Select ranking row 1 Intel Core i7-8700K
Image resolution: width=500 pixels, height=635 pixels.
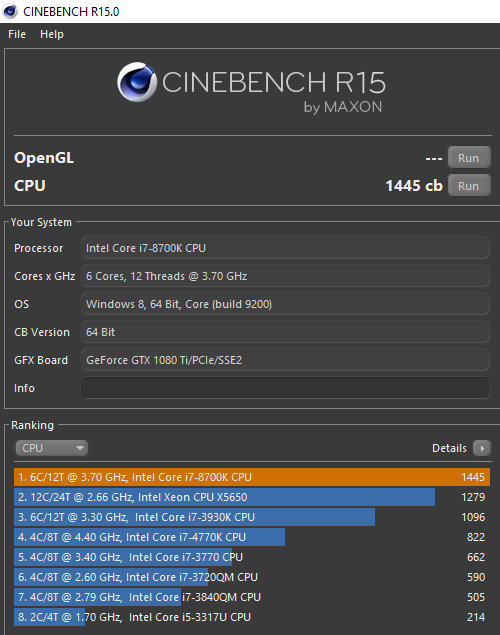coord(252,477)
